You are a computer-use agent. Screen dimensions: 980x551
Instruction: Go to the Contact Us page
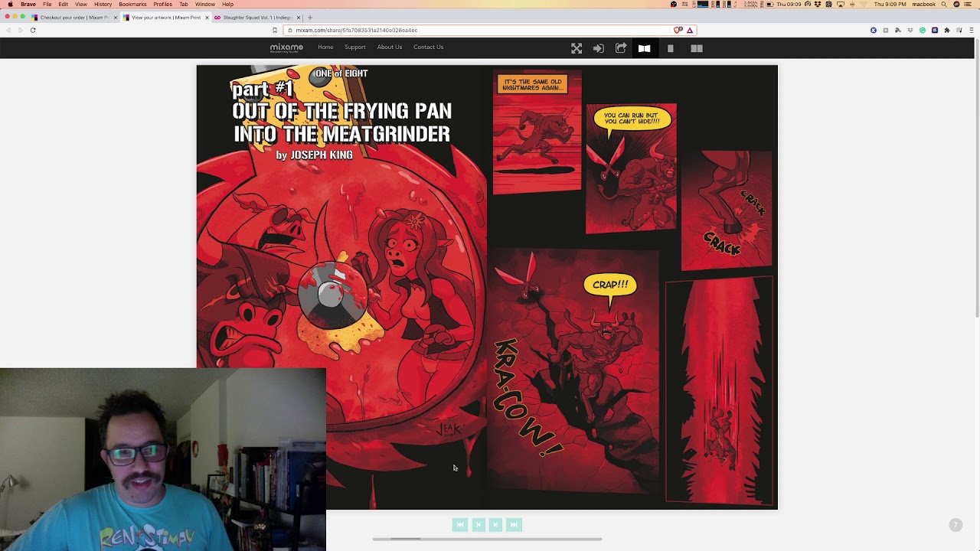point(428,47)
